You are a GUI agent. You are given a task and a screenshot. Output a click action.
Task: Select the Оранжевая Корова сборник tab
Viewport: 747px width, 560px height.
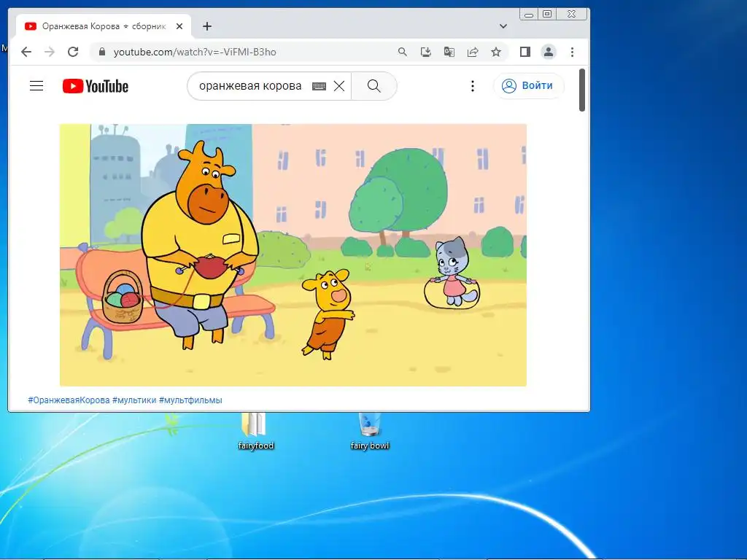click(104, 26)
